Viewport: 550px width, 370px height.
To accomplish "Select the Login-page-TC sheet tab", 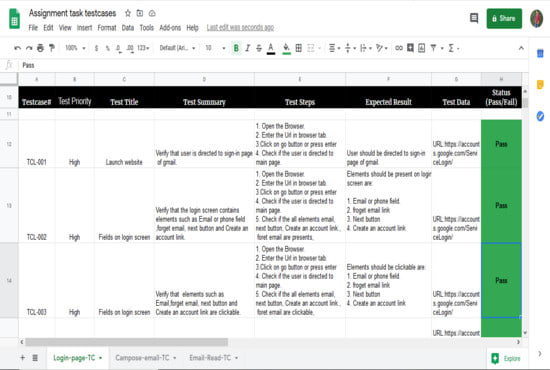I will click(x=78, y=358).
